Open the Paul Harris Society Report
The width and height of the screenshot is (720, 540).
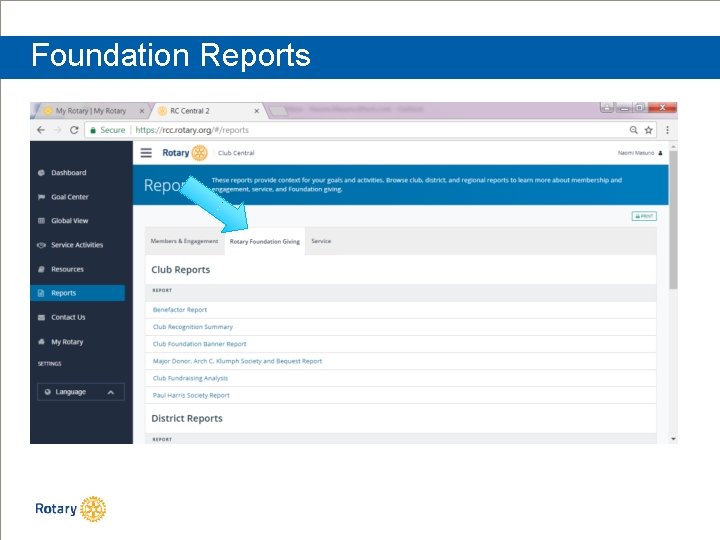(191, 395)
